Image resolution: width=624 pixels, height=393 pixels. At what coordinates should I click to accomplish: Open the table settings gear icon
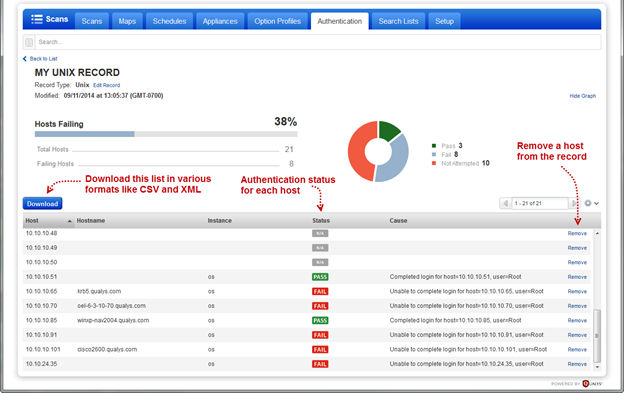coord(588,203)
